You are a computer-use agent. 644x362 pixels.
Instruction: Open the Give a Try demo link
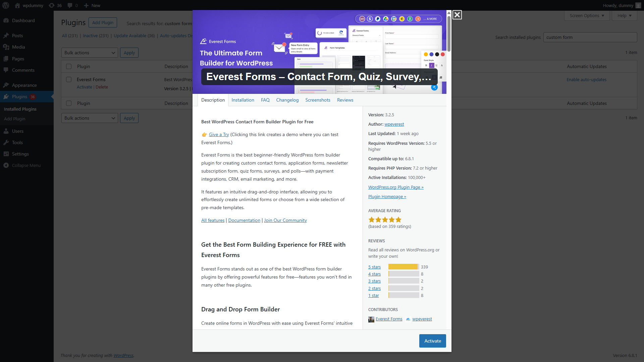[219, 134]
